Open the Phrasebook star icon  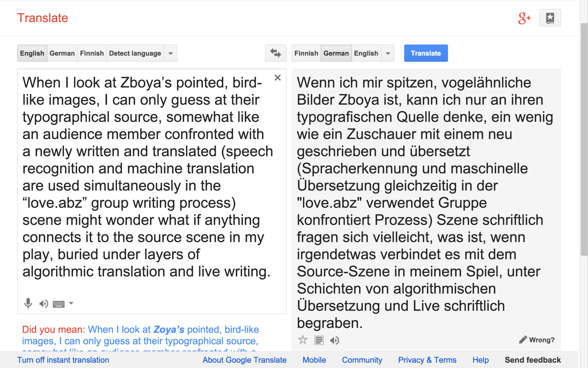tap(550, 18)
